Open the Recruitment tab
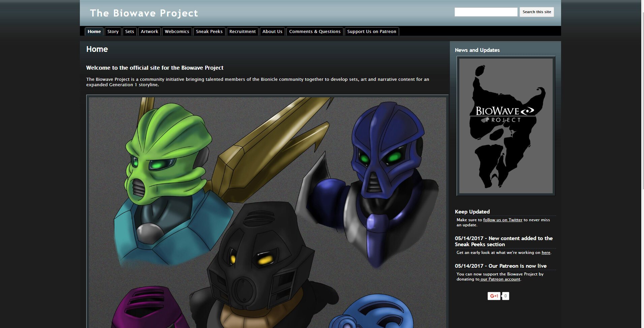 click(x=243, y=31)
